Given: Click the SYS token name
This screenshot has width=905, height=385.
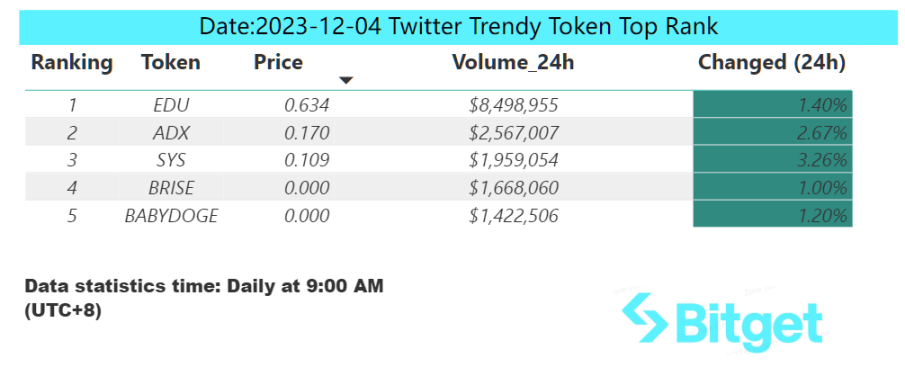Looking at the screenshot, I should (x=171, y=160).
